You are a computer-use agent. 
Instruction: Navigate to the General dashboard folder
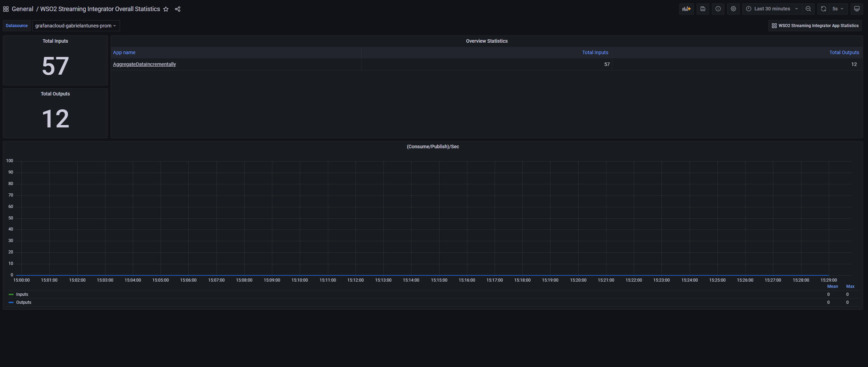point(23,9)
